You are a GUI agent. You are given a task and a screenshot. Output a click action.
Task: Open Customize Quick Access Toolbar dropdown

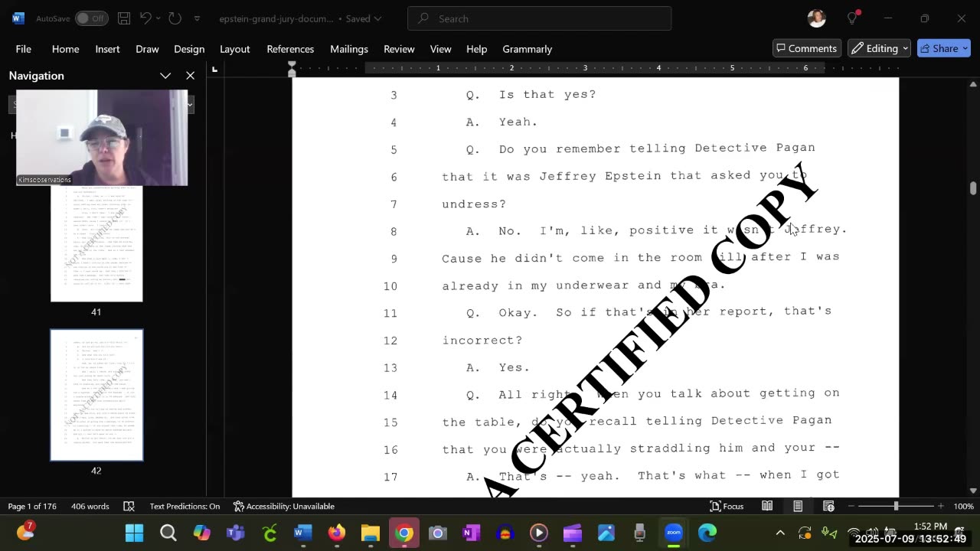197,18
